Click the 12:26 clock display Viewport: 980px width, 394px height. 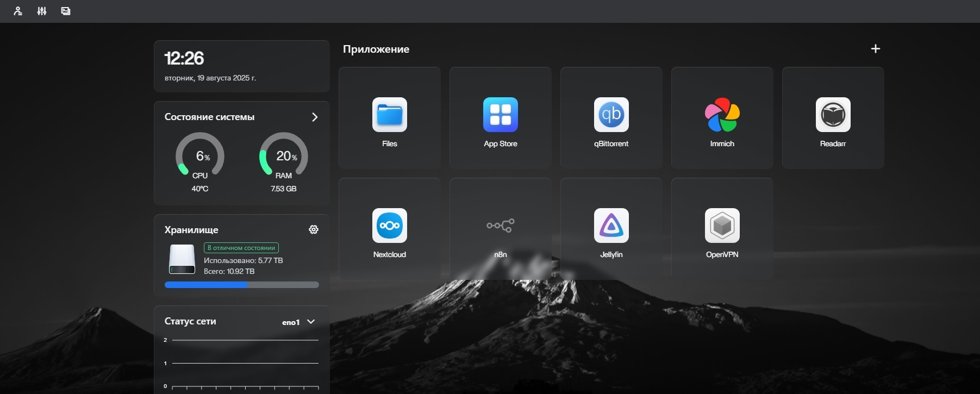184,58
